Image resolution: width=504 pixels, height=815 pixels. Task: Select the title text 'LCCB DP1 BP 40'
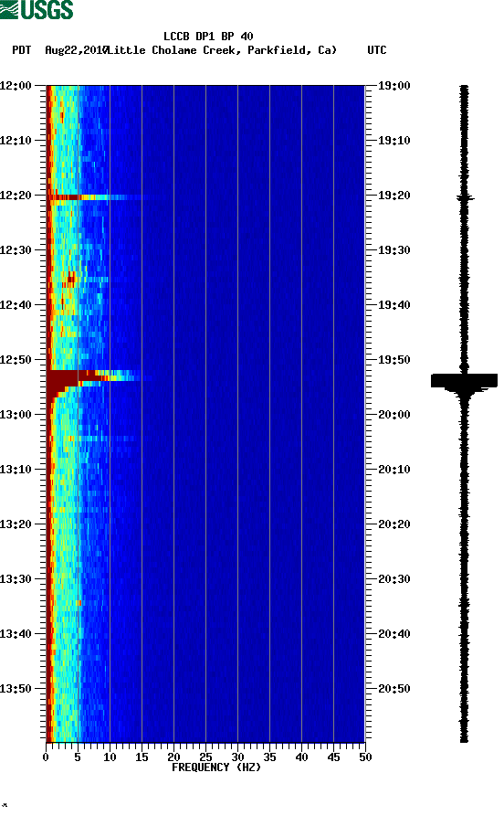(x=208, y=37)
